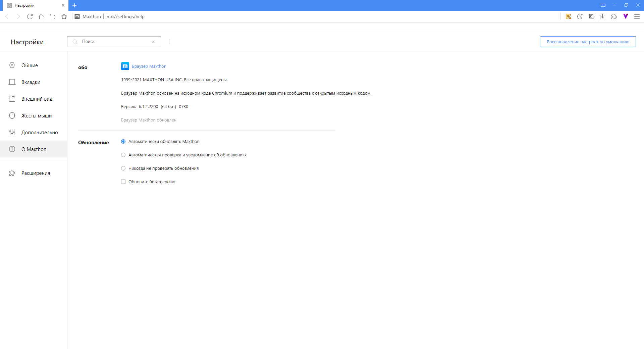This screenshot has width=644, height=349.
Task: Open Расширения in the sidebar
Action: point(34,173)
